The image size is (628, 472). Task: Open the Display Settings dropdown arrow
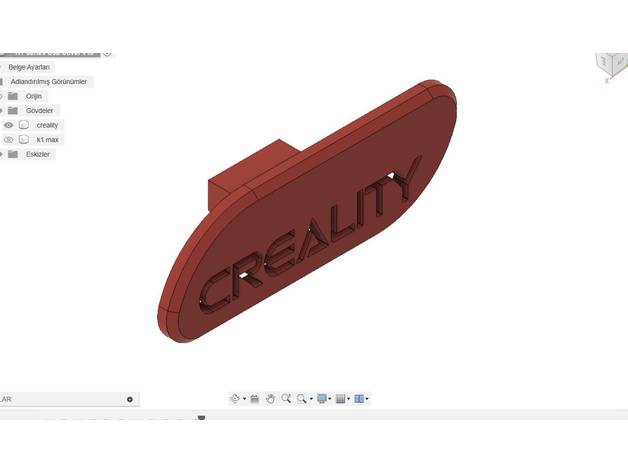tap(330, 399)
